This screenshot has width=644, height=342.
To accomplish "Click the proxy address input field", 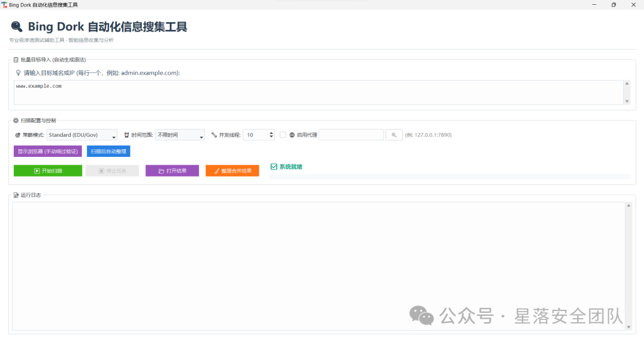I will point(351,135).
